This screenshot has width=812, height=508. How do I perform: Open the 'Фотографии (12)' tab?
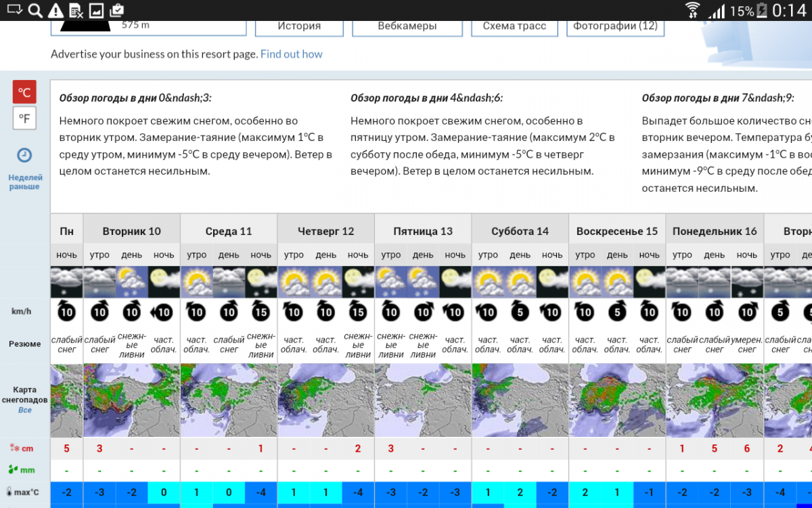pos(615,26)
